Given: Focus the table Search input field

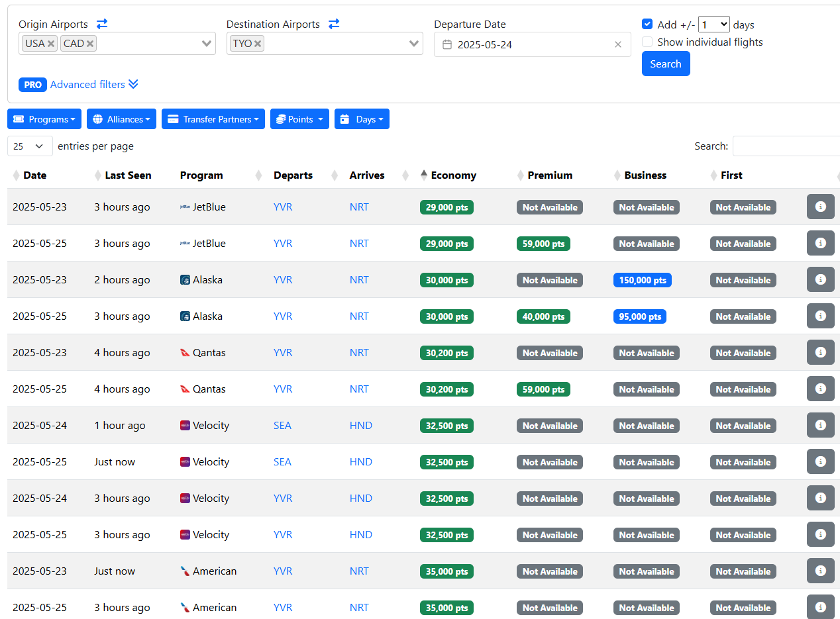Looking at the screenshot, I should pos(786,146).
